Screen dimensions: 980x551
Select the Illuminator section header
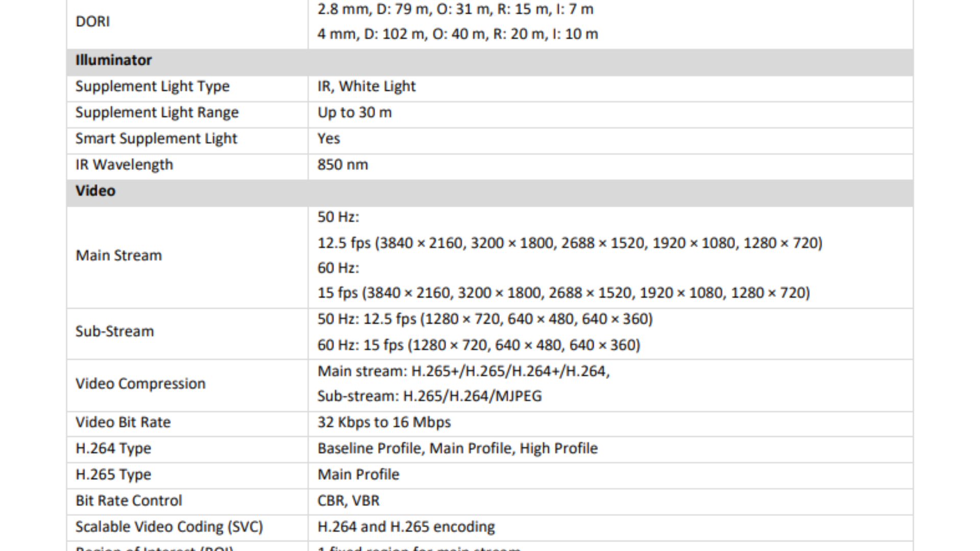113,60
